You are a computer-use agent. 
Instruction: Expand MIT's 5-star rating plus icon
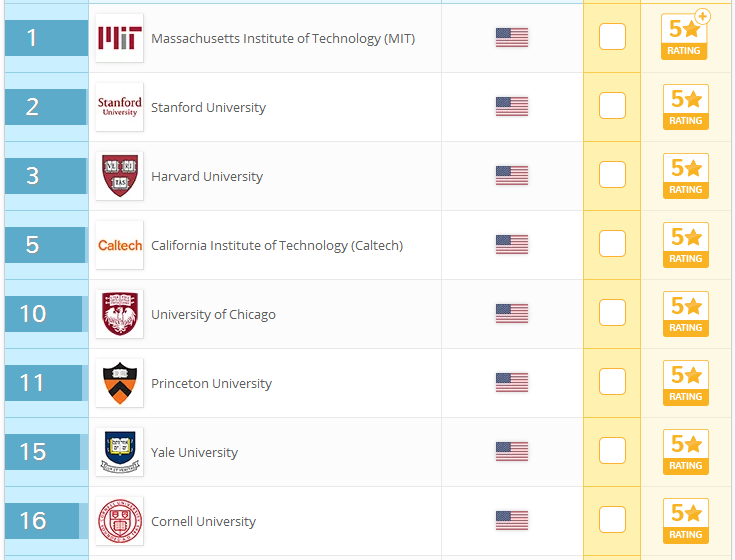point(702,16)
